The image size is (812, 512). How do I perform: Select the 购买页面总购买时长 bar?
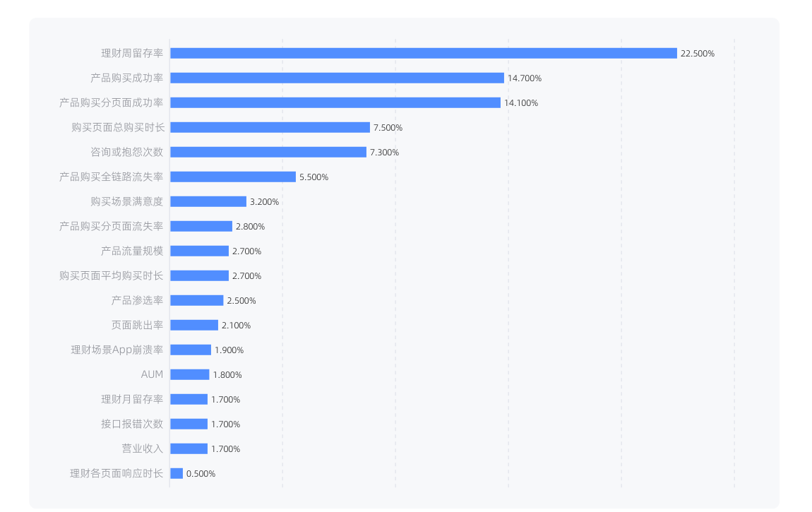click(x=270, y=127)
